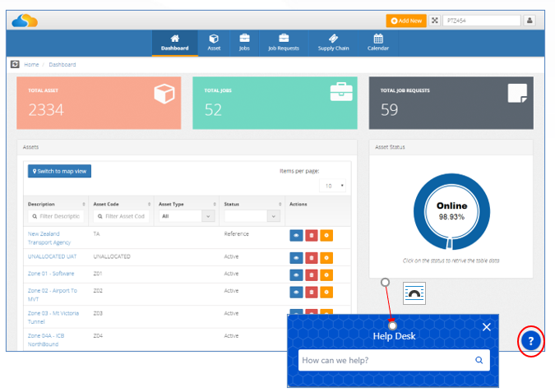Click the search magnifier in Help Desk

479,360
